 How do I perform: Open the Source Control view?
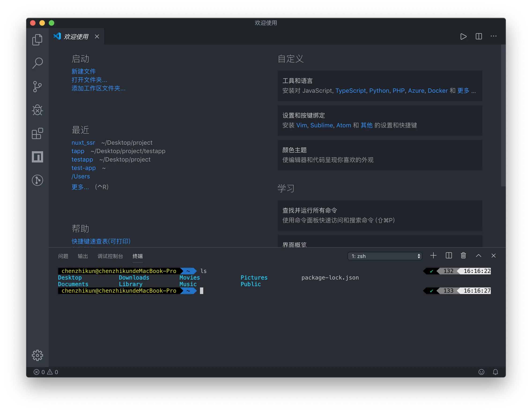[x=37, y=87]
